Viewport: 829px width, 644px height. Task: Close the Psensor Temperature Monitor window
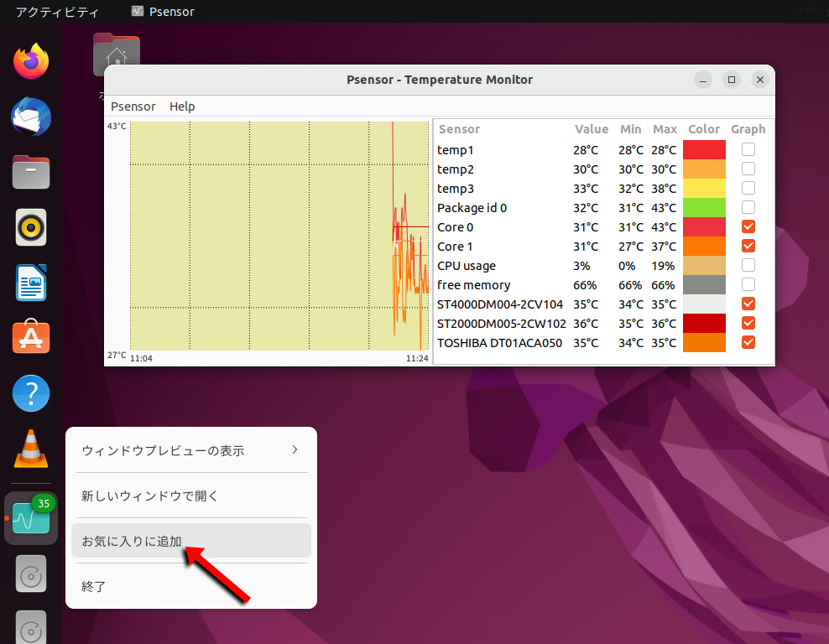[x=760, y=80]
